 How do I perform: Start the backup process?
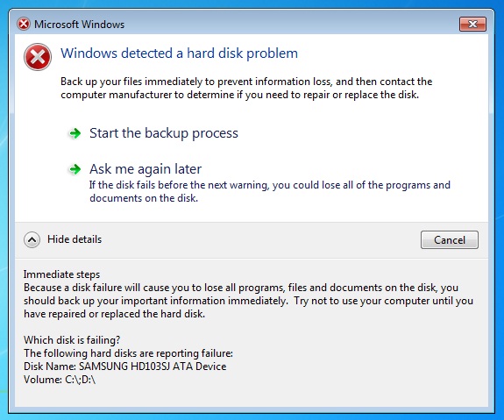click(x=164, y=133)
